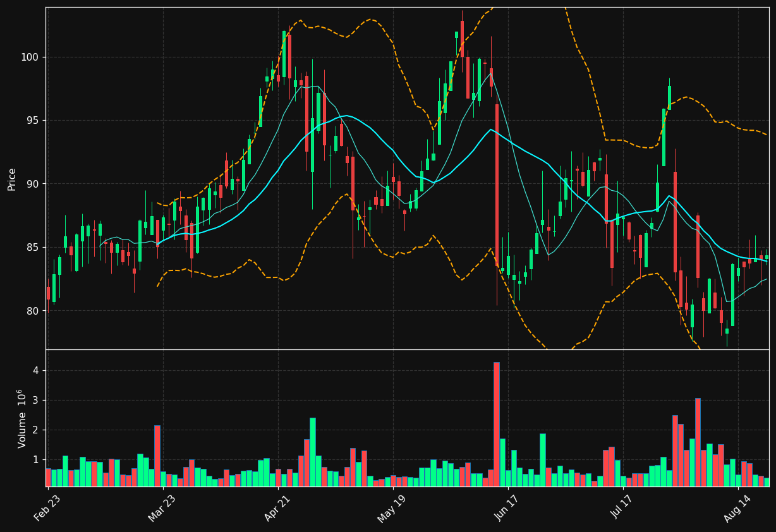
Task: Click the 'Jul 17' date label
Action: tap(623, 508)
